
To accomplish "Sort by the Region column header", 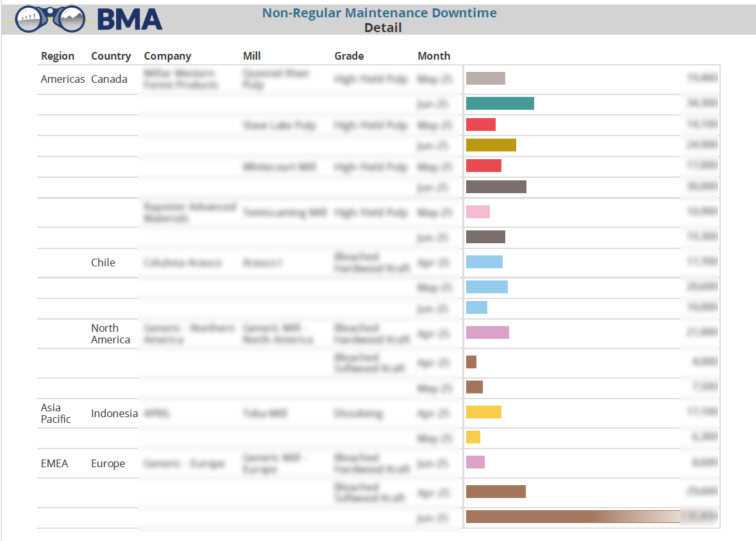I will coord(58,56).
